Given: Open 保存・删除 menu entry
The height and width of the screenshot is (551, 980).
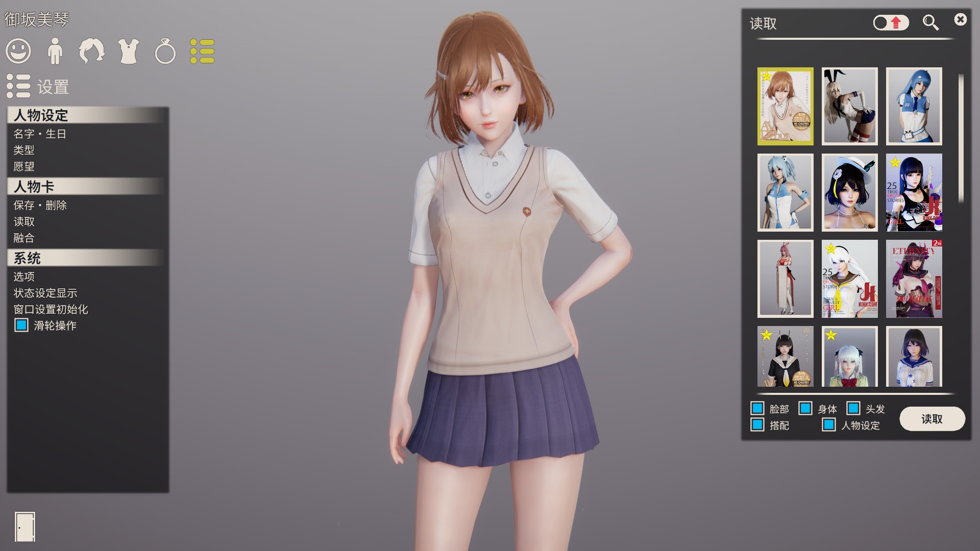Looking at the screenshot, I should [x=40, y=205].
